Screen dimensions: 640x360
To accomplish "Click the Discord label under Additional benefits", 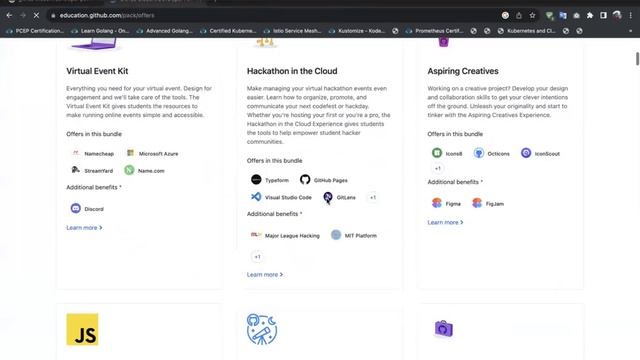I will (94, 209).
